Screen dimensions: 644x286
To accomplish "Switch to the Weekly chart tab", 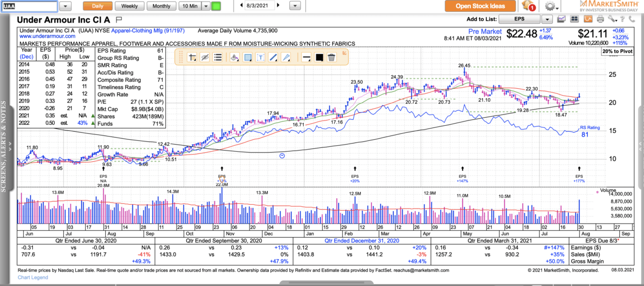I will coord(129,6).
